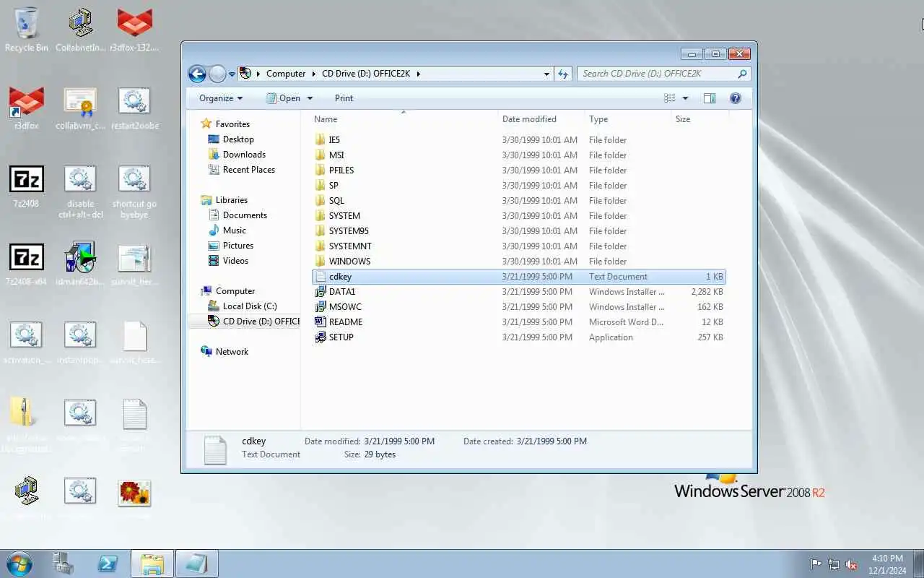The width and height of the screenshot is (924, 578).
Task: Change your view with the views icon
Action: click(x=670, y=98)
